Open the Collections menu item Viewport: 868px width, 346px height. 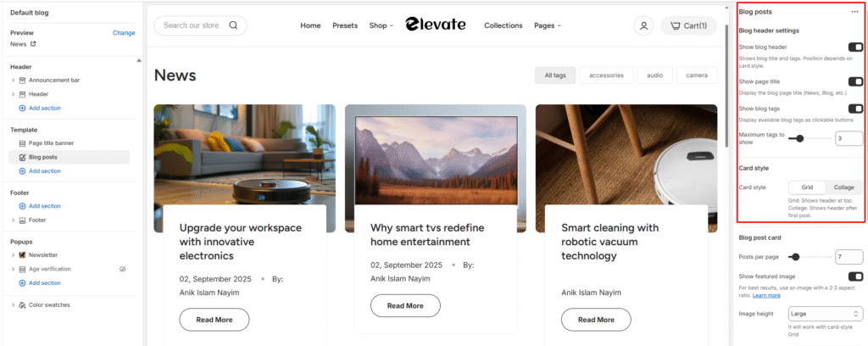click(x=504, y=25)
